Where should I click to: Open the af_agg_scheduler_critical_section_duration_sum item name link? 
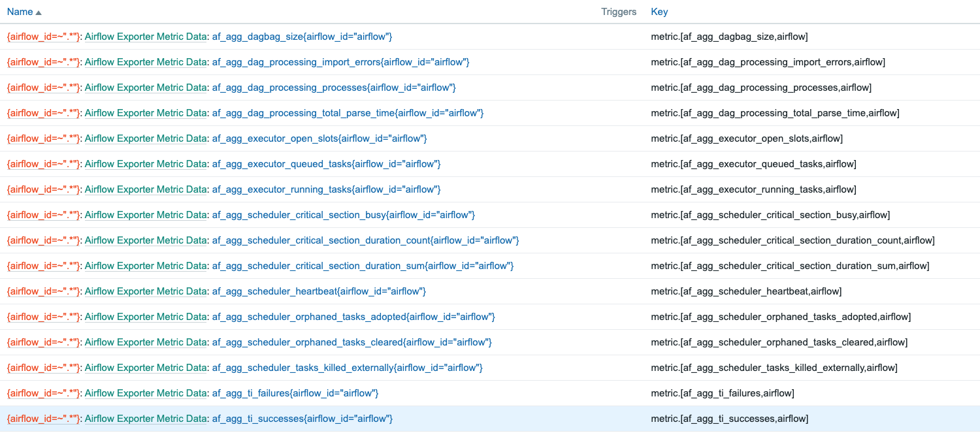click(x=363, y=266)
